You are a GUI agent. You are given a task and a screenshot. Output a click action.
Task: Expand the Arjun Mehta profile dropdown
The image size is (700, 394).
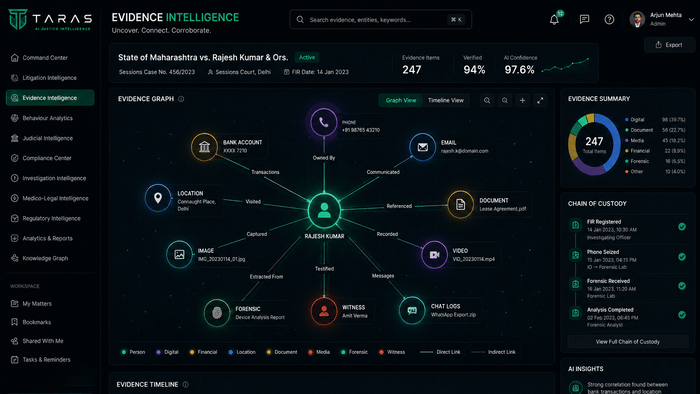pos(691,20)
